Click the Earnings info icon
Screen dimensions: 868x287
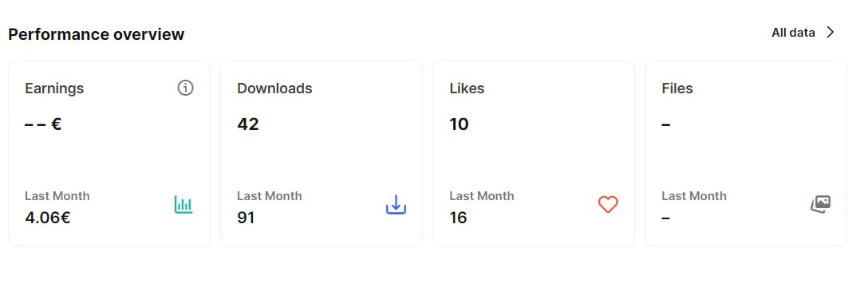tap(185, 88)
